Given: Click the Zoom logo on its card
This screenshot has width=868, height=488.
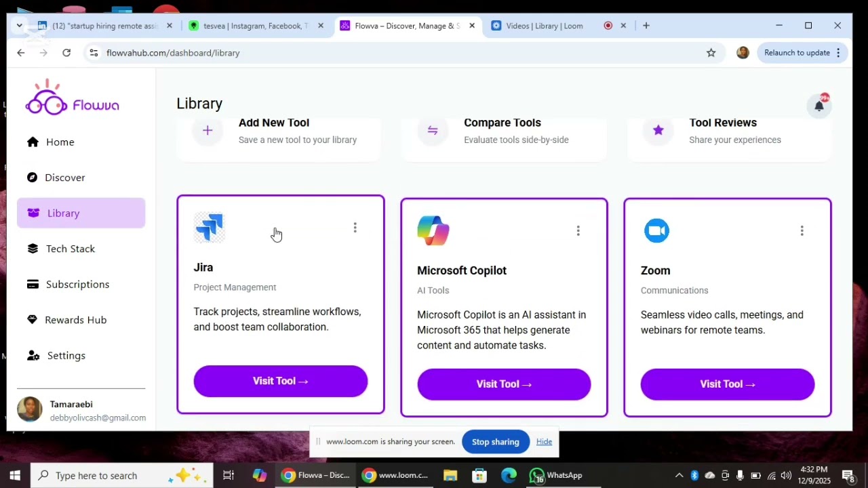Looking at the screenshot, I should [x=656, y=230].
